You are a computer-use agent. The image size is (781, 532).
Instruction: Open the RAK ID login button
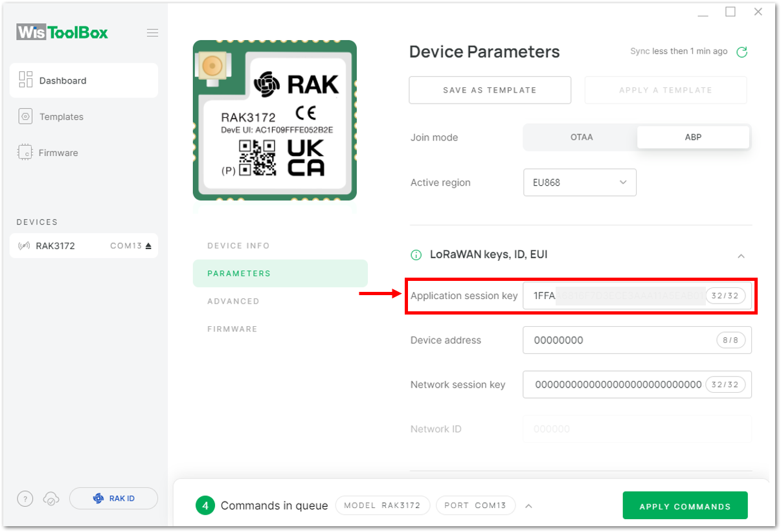[113, 498]
